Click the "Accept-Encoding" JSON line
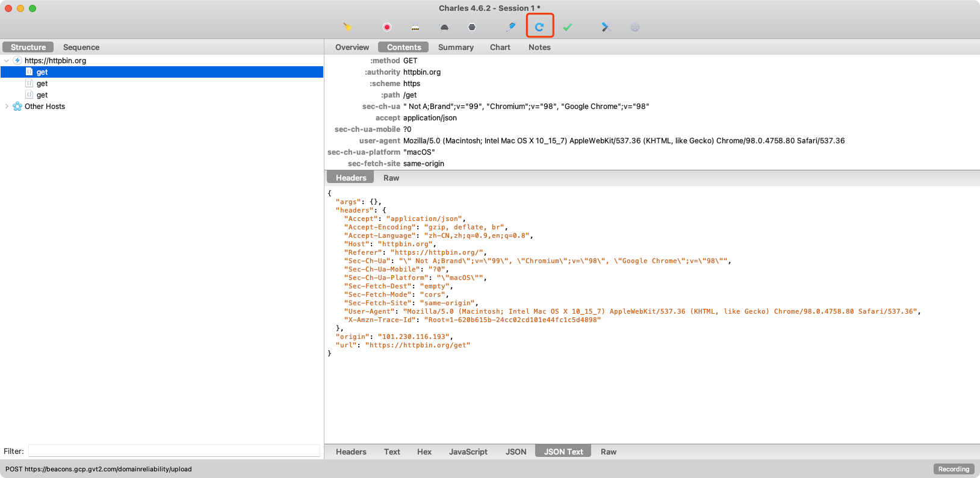The width and height of the screenshot is (980, 478). click(x=426, y=227)
